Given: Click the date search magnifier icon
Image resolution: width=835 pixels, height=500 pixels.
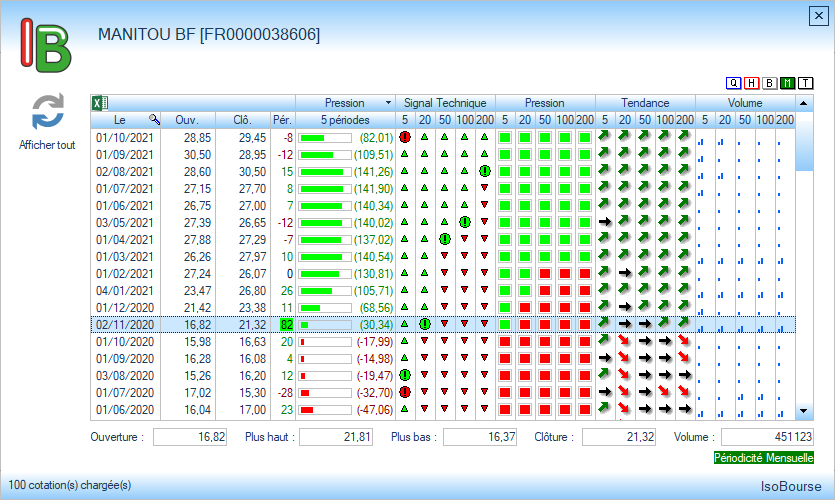Looking at the screenshot, I should (x=154, y=120).
